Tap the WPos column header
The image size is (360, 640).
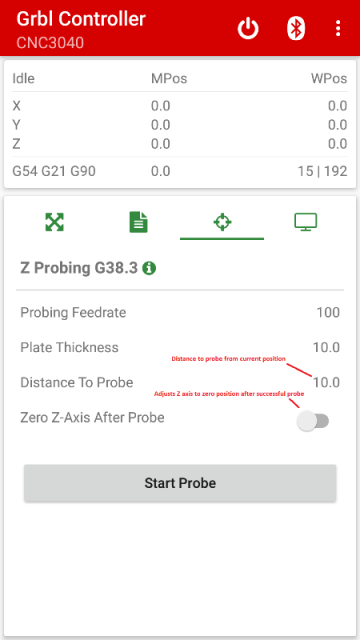[x=329, y=78]
